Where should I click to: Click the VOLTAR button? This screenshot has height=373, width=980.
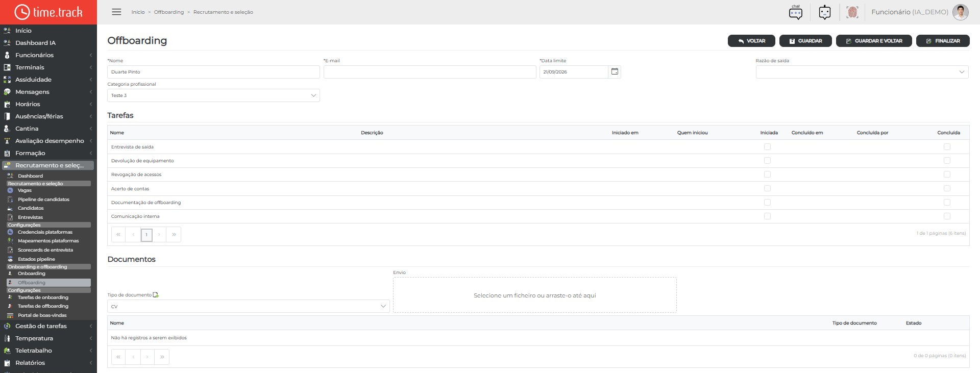751,41
